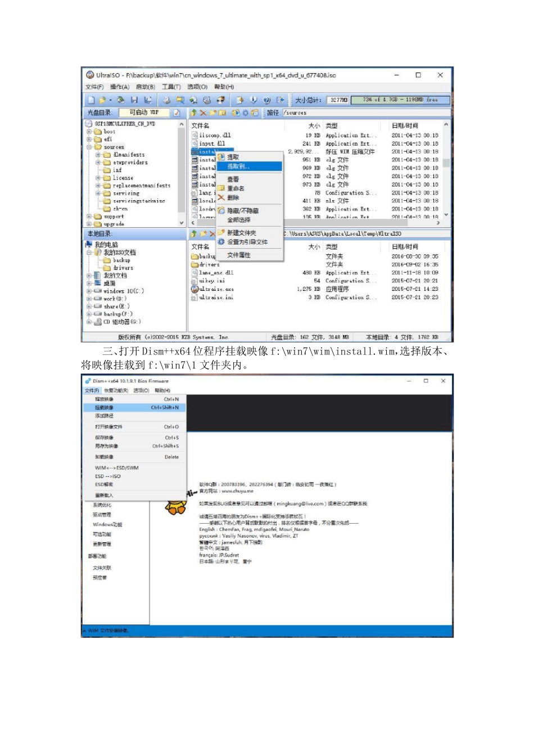Open Dism++ 恢复功能(R) menu
This screenshot has width=534, height=756.
click(116, 390)
